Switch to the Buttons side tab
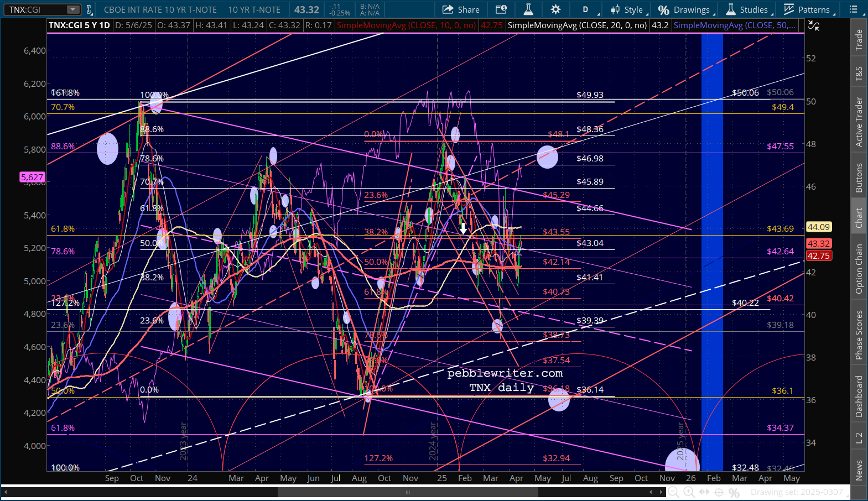This screenshot has width=868, height=501. [x=859, y=178]
